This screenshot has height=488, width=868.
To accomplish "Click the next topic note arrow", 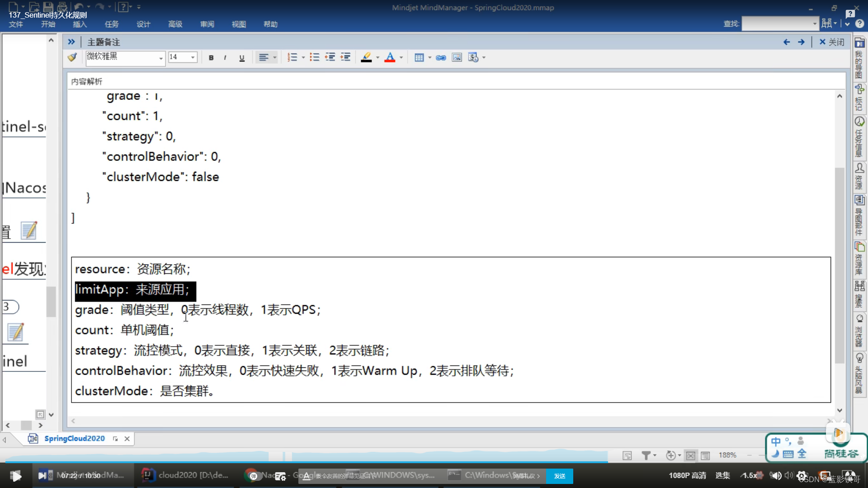I will click(801, 42).
